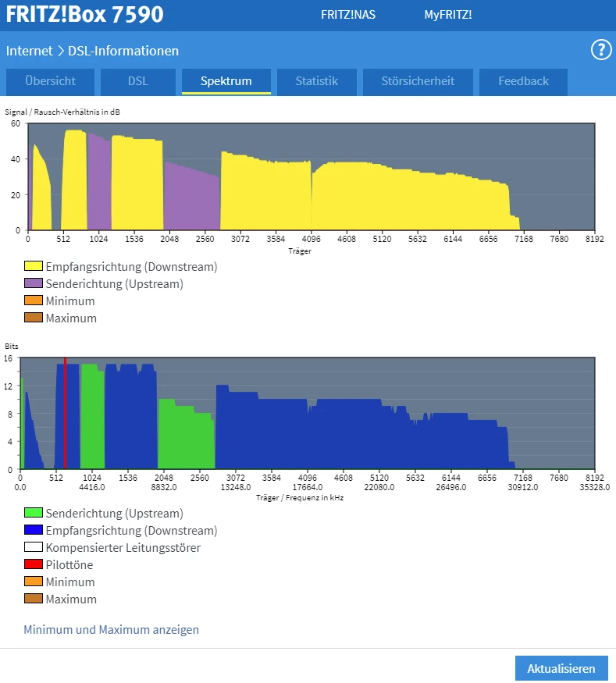616x683 pixels.
Task: Click the 'Träger' label under SNR chart
Action: click(x=300, y=251)
